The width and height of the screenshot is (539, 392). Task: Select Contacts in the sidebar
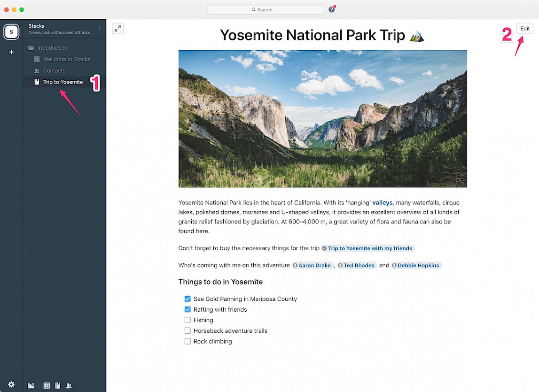click(x=54, y=70)
